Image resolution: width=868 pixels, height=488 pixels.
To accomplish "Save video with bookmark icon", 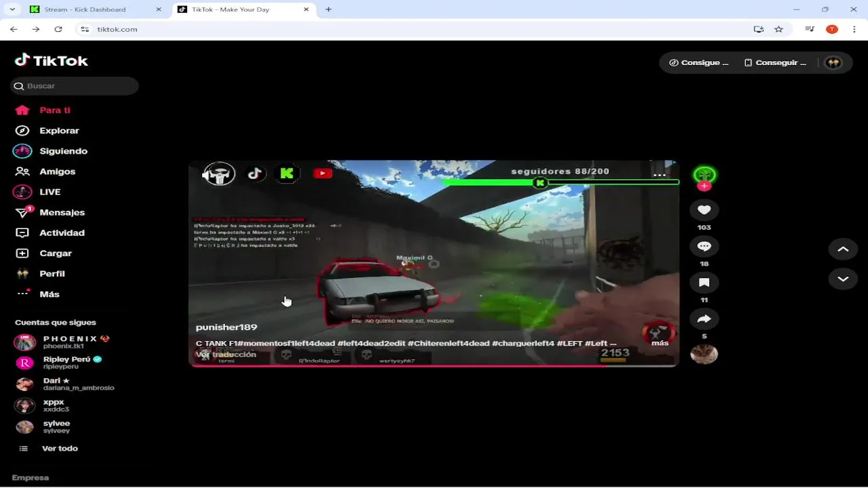I will pyautogui.click(x=704, y=283).
